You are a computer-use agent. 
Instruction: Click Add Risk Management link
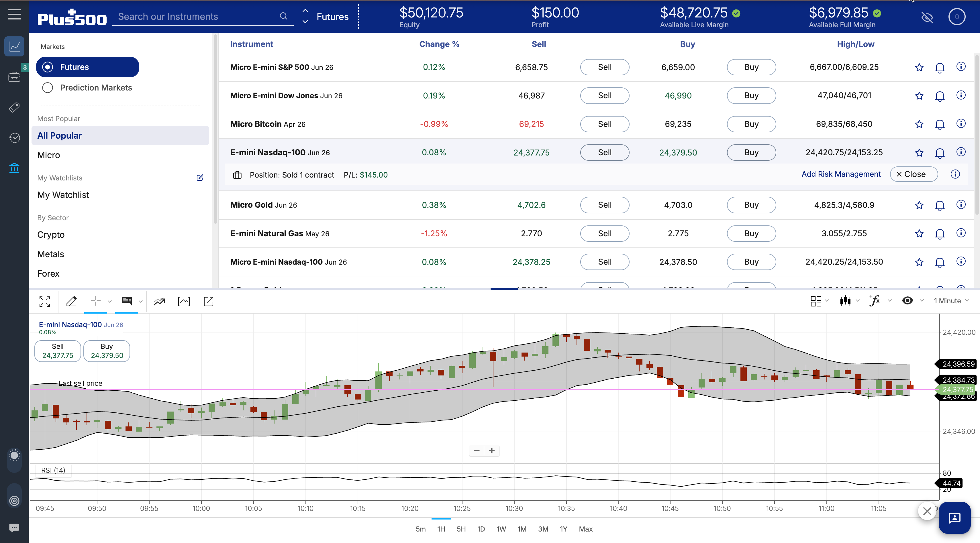841,174
